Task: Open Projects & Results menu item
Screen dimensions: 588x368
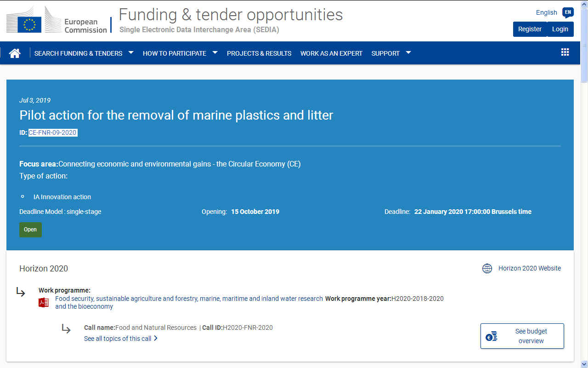Action: (x=259, y=53)
